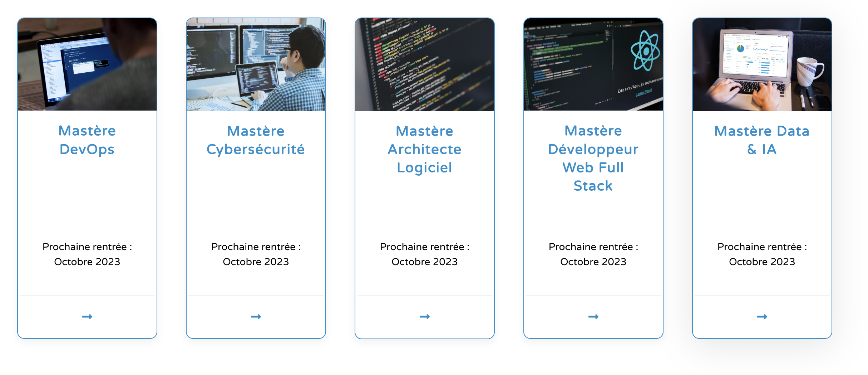Click the Octobre 2023 text on Data & IA card

click(x=762, y=262)
